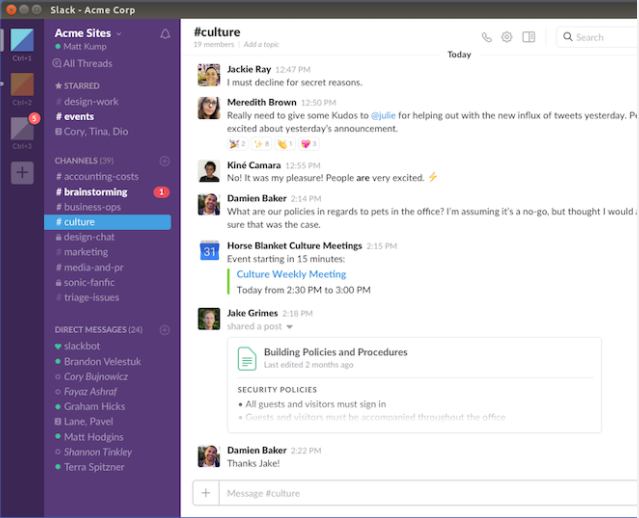Image resolution: width=639 pixels, height=518 pixels.
Task: Switch to the orange workspace icon (Ctrl+2)
Action: [22, 84]
